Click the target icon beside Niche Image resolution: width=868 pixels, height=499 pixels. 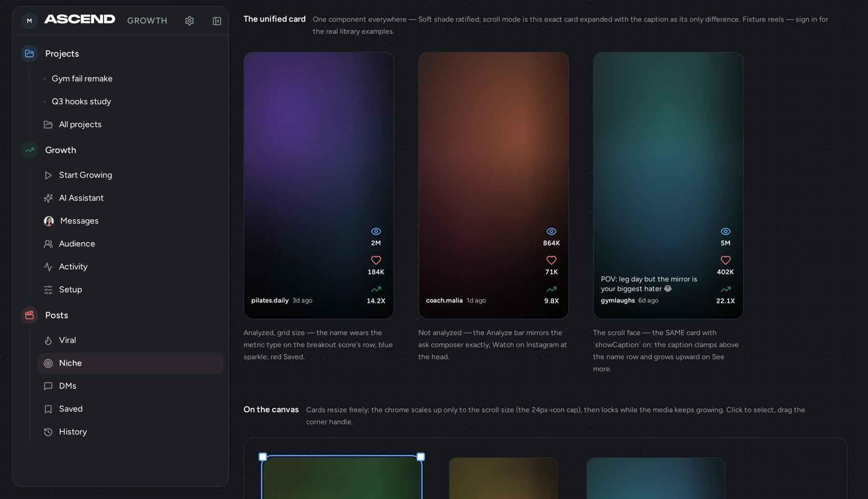click(48, 364)
